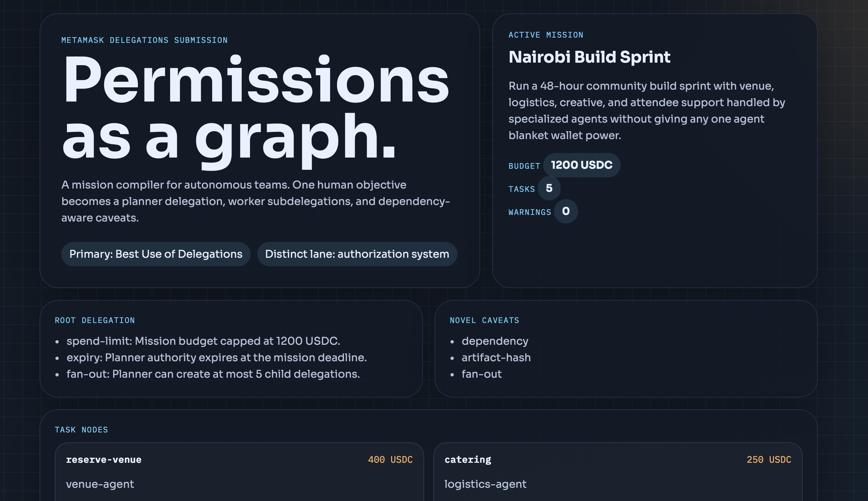Click the '400 USDC' amount on reserve-venue
Viewport: 868px width, 501px height.
point(390,460)
